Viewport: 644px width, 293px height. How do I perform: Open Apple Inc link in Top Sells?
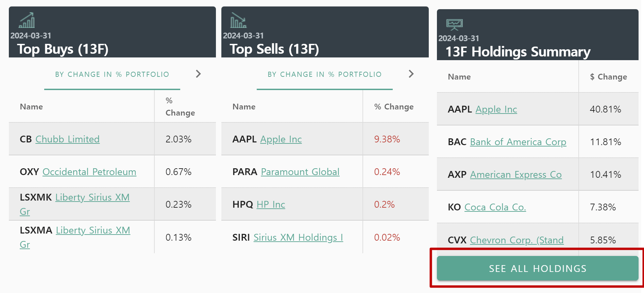(x=281, y=139)
